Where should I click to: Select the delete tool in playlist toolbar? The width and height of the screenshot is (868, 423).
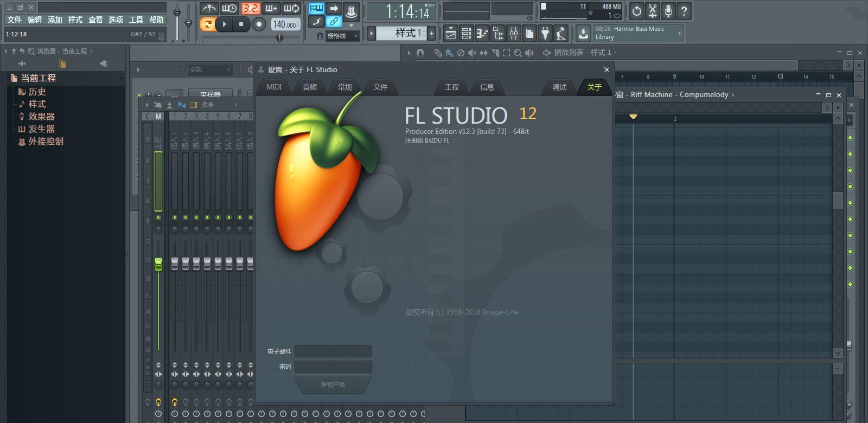tap(461, 53)
